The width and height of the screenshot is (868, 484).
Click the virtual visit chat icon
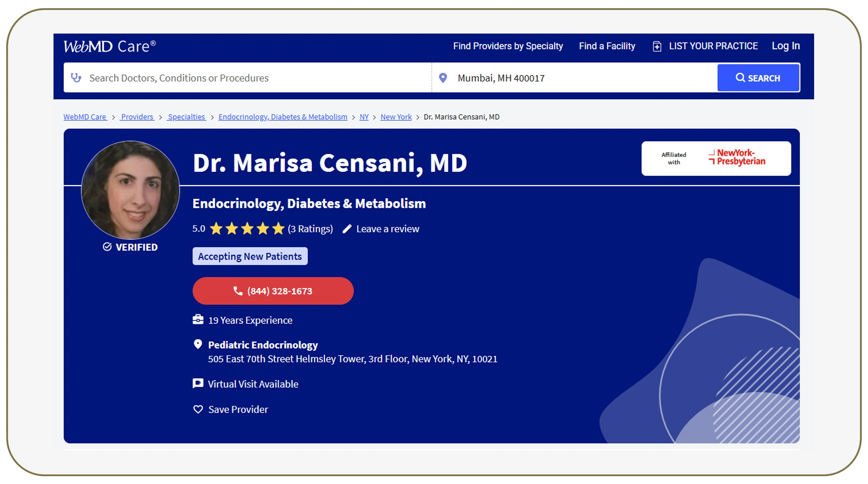click(x=198, y=383)
